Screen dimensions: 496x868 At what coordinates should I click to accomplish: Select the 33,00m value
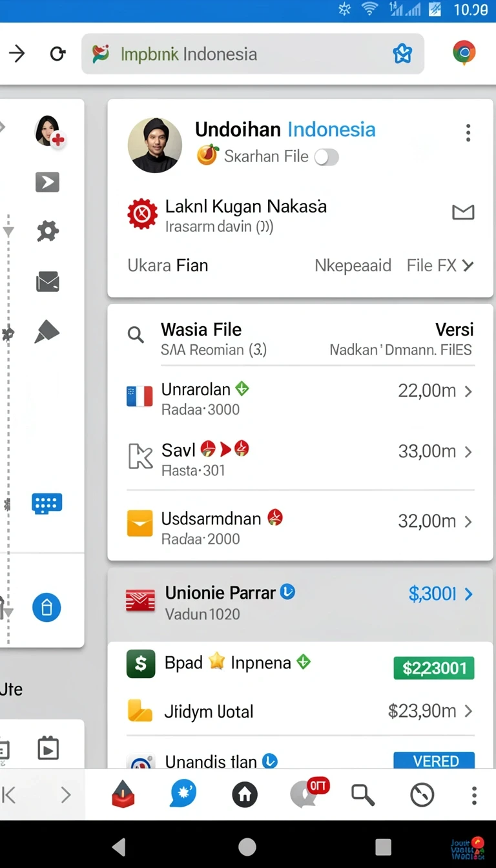tap(427, 451)
